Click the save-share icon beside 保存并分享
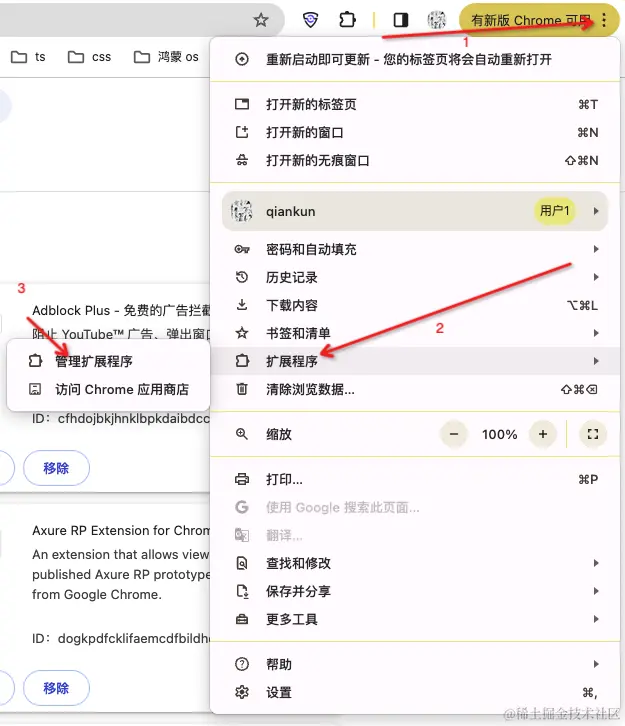The width and height of the screenshot is (625, 726). click(x=242, y=591)
